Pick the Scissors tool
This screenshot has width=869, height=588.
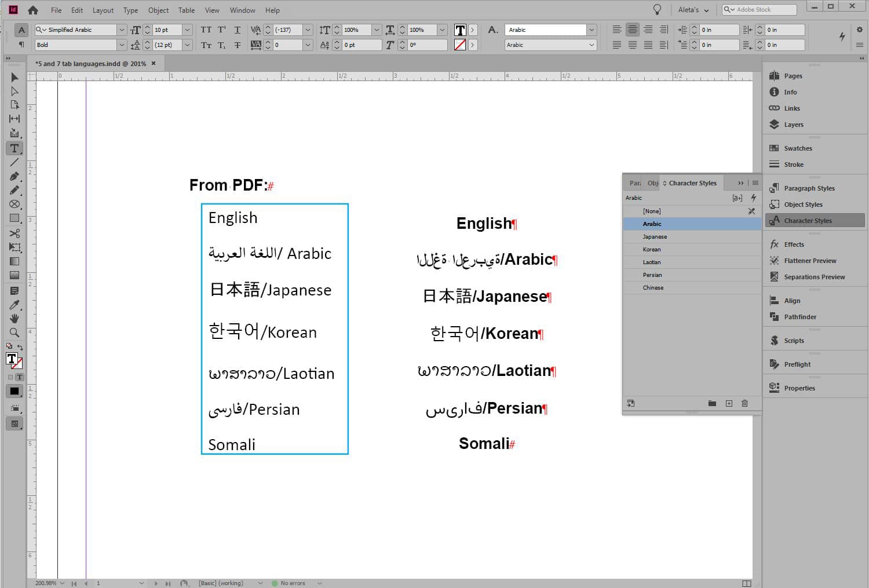[x=14, y=233]
